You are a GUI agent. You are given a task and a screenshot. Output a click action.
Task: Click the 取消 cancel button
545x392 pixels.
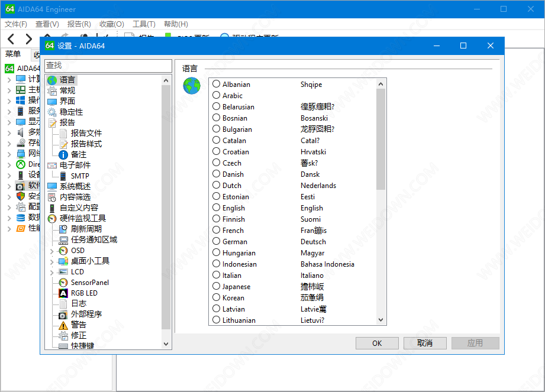coord(425,343)
